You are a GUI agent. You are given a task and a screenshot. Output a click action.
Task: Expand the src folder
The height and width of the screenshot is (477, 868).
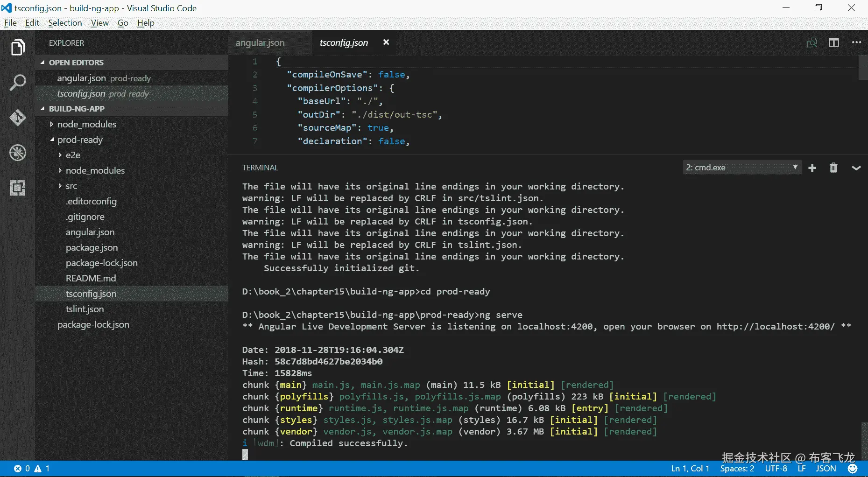click(x=132, y=186)
